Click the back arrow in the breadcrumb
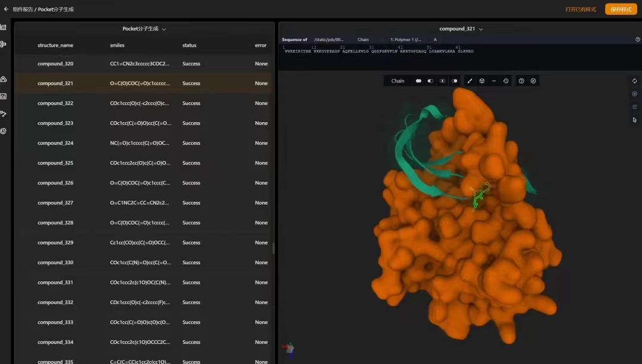This screenshot has height=364, width=642. [7, 10]
